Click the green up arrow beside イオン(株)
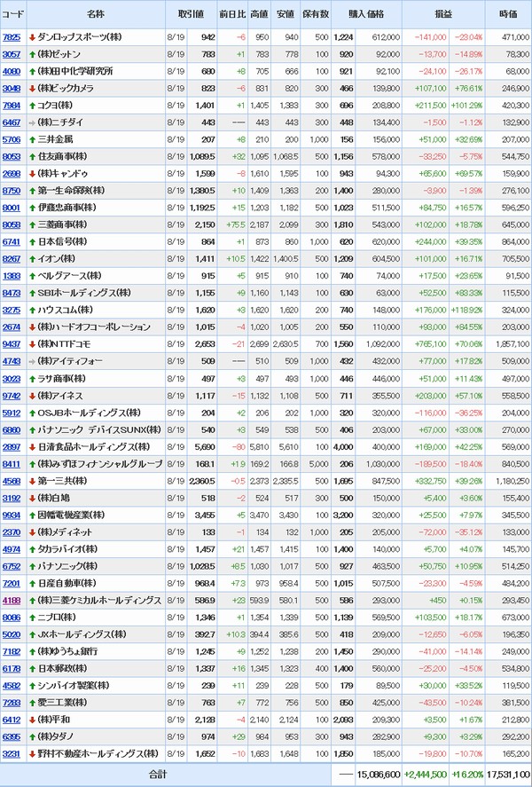532x787 pixels. pos(33,259)
